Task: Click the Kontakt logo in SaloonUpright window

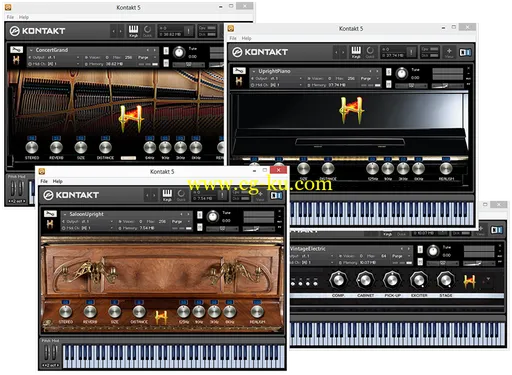Action: [x=71, y=195]
